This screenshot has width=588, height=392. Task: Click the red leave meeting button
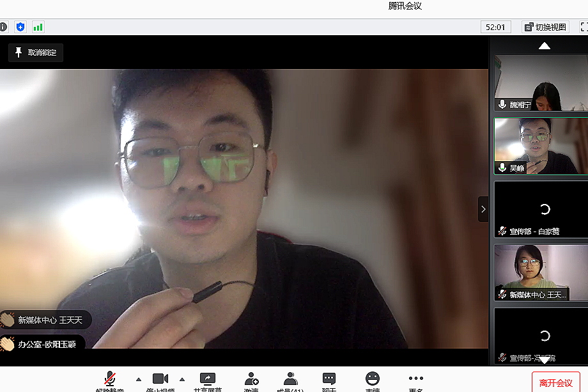point(555,382)
